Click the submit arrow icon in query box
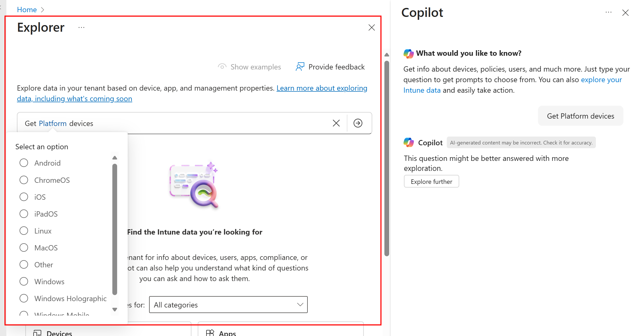The image size is (644, 336). 358,123
